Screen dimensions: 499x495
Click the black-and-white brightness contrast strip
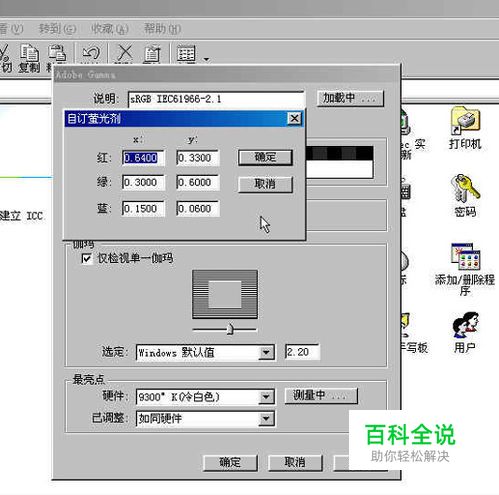click(x=339, y=162)
